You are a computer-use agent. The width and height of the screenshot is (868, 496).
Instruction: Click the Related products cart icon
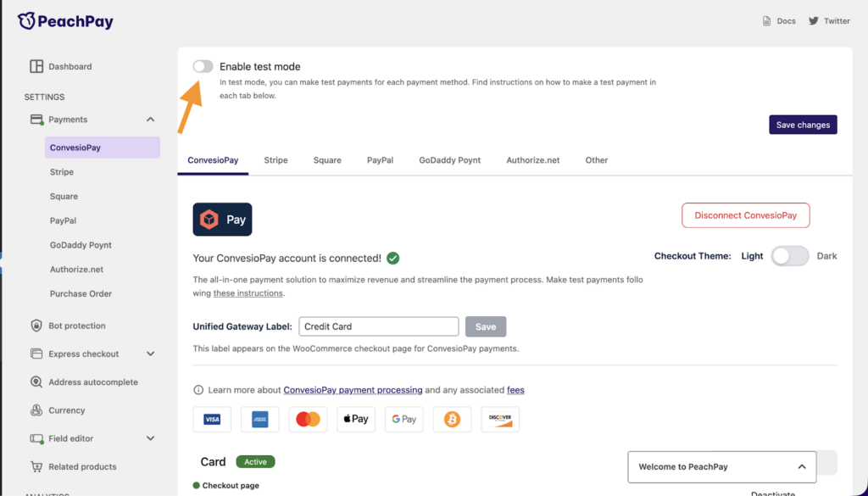[x=36, y=466]
